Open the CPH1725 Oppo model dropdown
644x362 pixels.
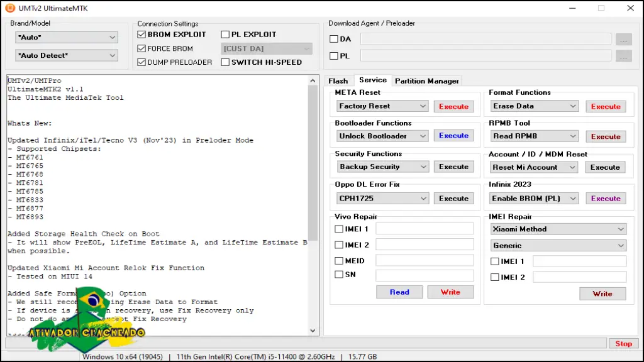(x=382, y=198)
